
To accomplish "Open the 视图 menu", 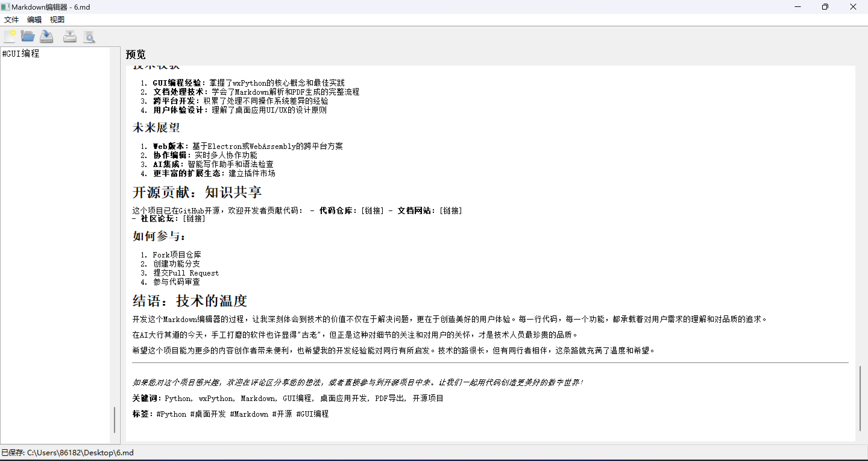I will click(x=57, y=20).
